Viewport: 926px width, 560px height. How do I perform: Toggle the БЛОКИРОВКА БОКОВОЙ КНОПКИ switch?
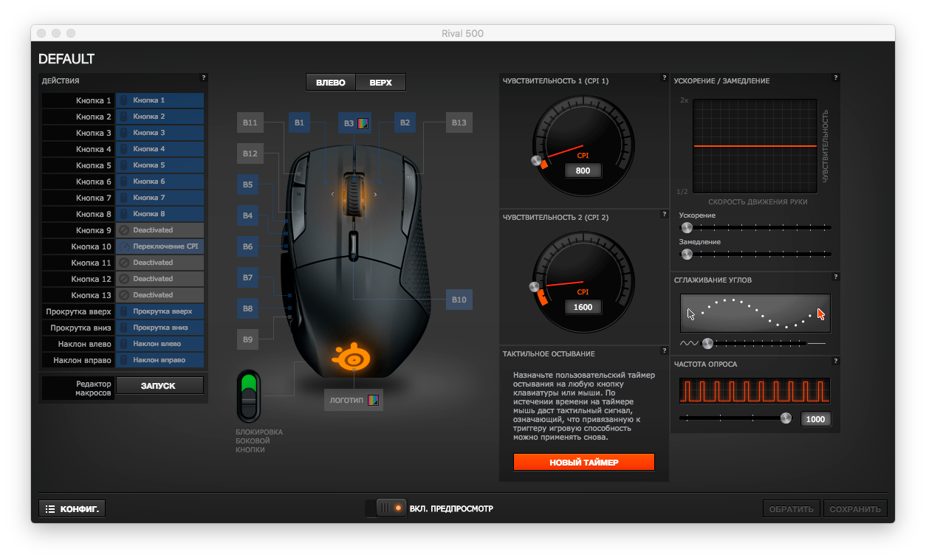pos(249,396)
